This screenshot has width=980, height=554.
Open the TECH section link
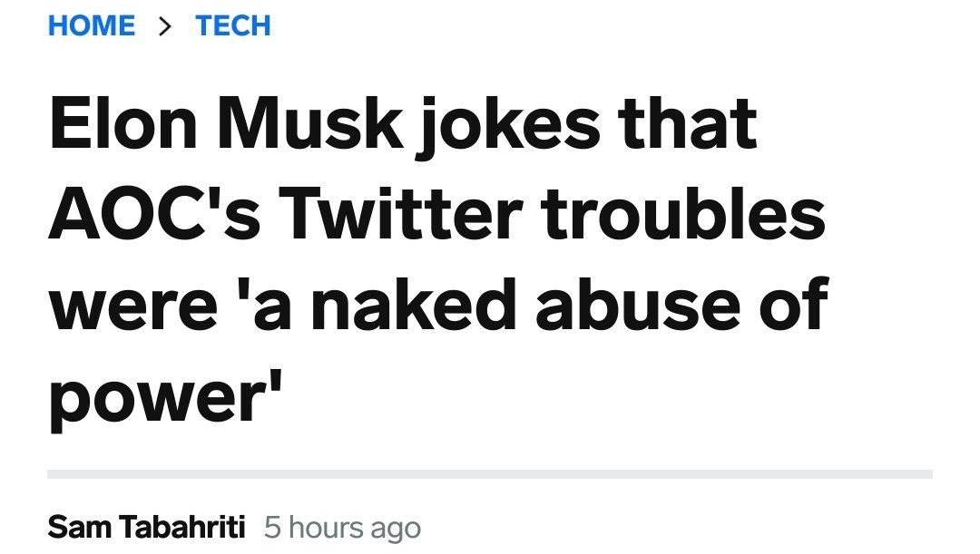tap(233, 24)
